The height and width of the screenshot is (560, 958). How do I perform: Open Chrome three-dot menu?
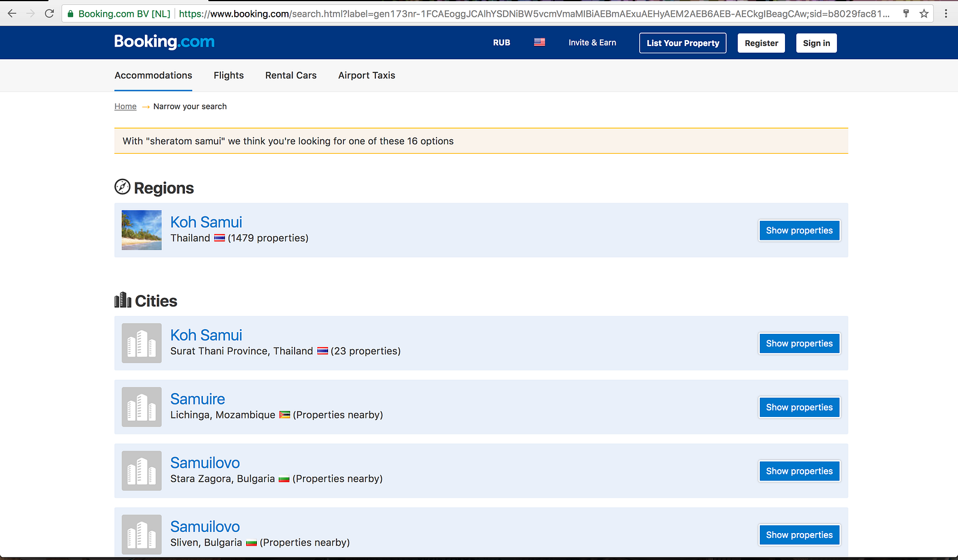click(x=946, y=13)
